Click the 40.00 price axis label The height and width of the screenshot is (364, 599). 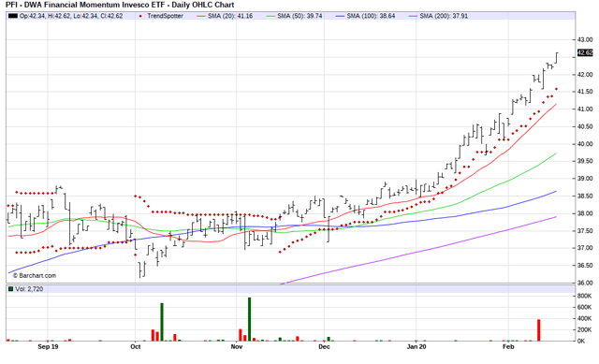point(585,144)
